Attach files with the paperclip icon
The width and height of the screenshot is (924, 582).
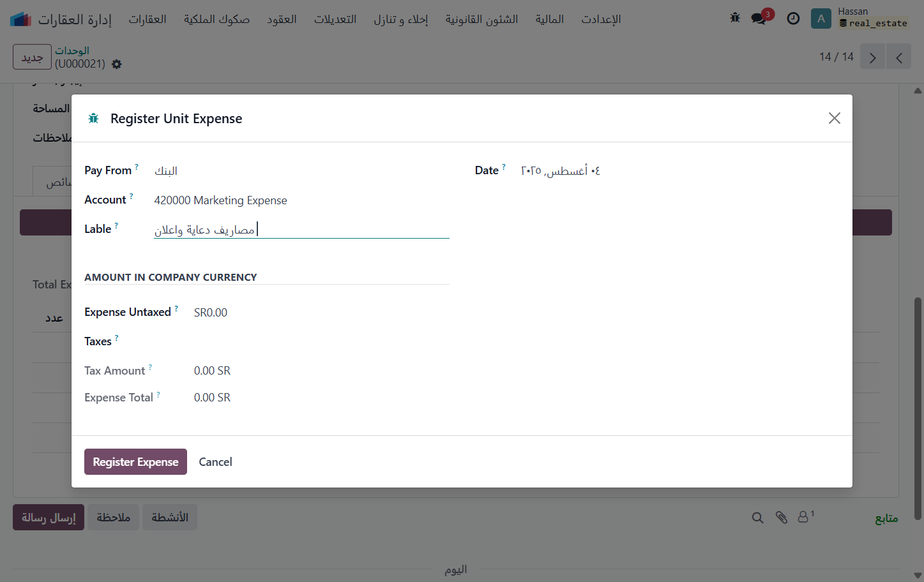tap(781, 518)
